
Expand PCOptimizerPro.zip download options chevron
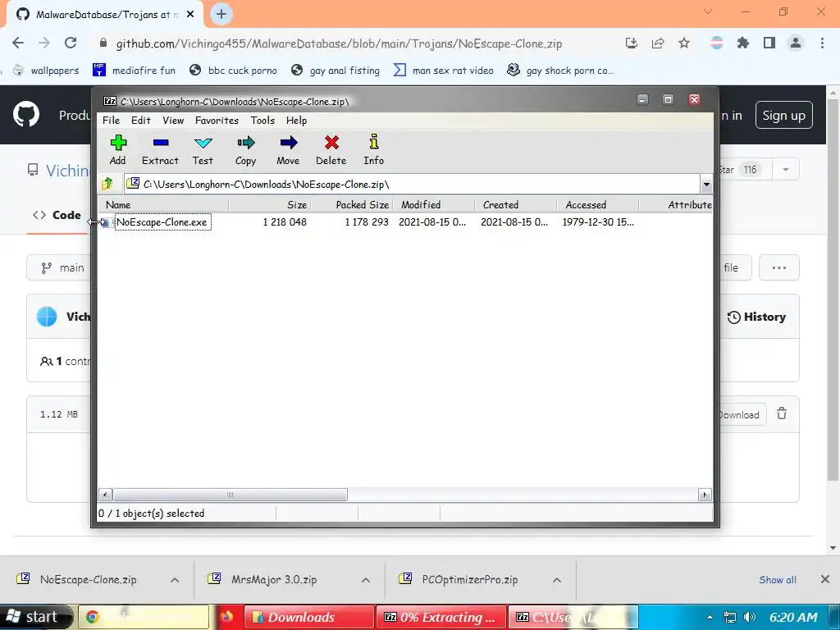[557, 580]
